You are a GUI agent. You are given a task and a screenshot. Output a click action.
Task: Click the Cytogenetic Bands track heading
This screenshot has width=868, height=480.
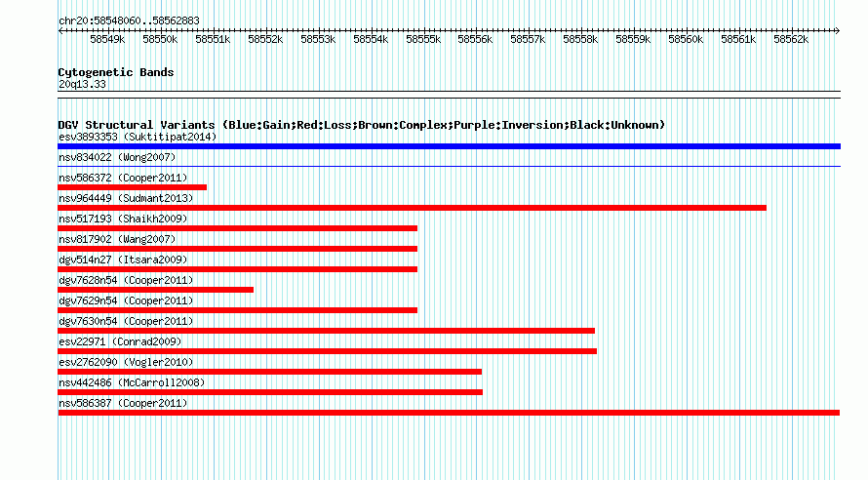[x=116, y=72]
